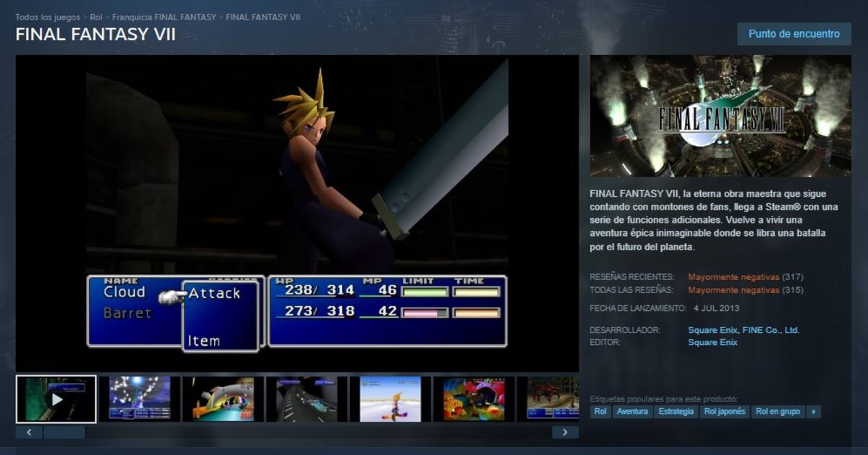
Task: Click the FINAL FANTASY VII header image
Action: point(720,116)
